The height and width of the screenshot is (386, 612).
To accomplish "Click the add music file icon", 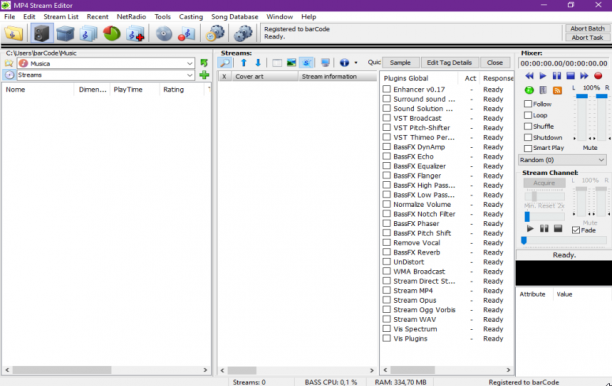I will [135, 34].
